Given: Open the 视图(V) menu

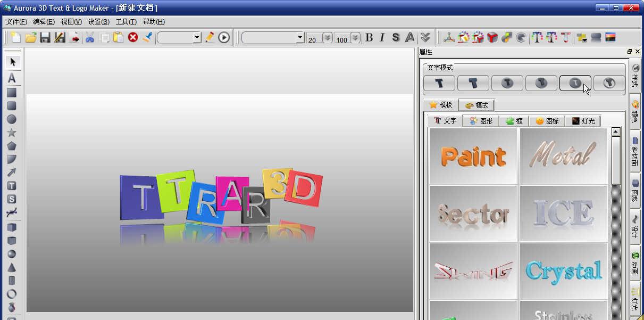Looking at the screenshot, I should (71, 22).
